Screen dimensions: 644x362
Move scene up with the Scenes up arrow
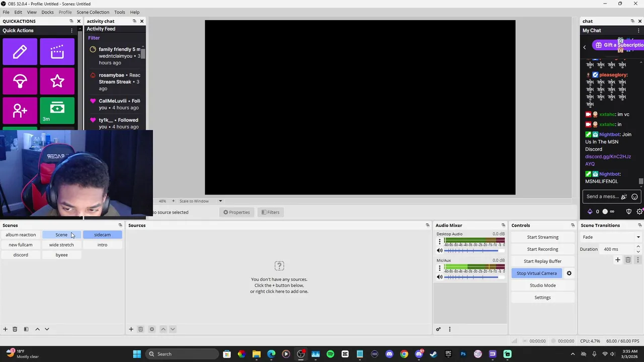click(37, 329)
